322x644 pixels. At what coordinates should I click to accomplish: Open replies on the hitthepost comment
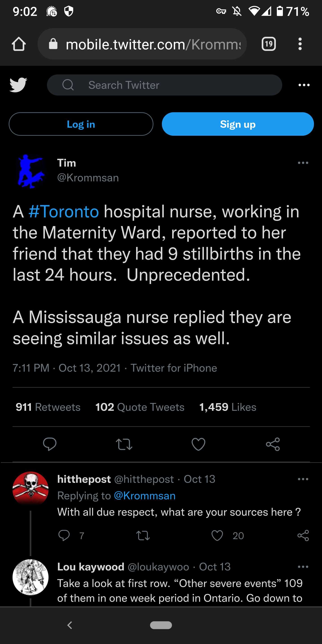pyautogui.click(x=64, y=536)
